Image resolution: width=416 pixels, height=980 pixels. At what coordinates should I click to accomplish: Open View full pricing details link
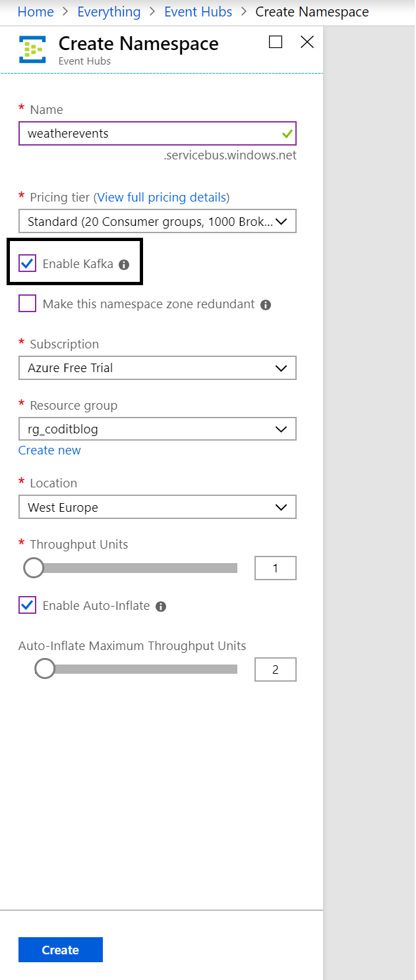[x=162, y=197]
